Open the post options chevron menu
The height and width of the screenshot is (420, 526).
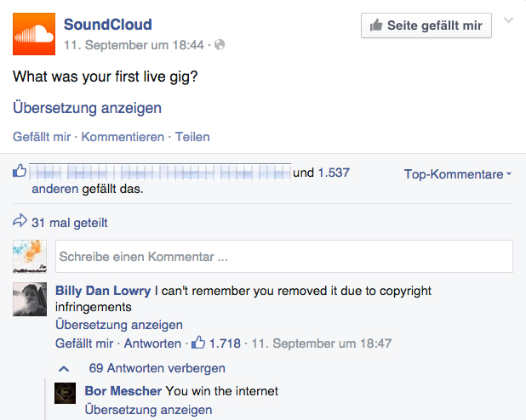[x=509, y=20]
